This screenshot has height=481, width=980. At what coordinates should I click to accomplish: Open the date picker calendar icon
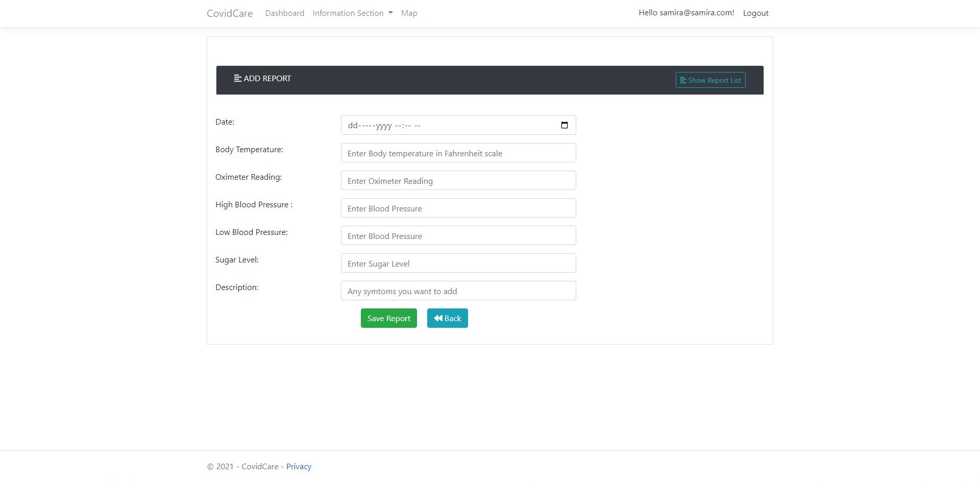point(564,125)
